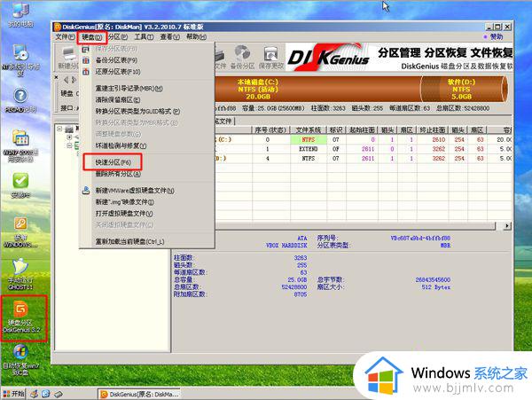Screen dimensions: 532x400
Task: Click the restore partition table icon in menu
Action: pos(86,72)
